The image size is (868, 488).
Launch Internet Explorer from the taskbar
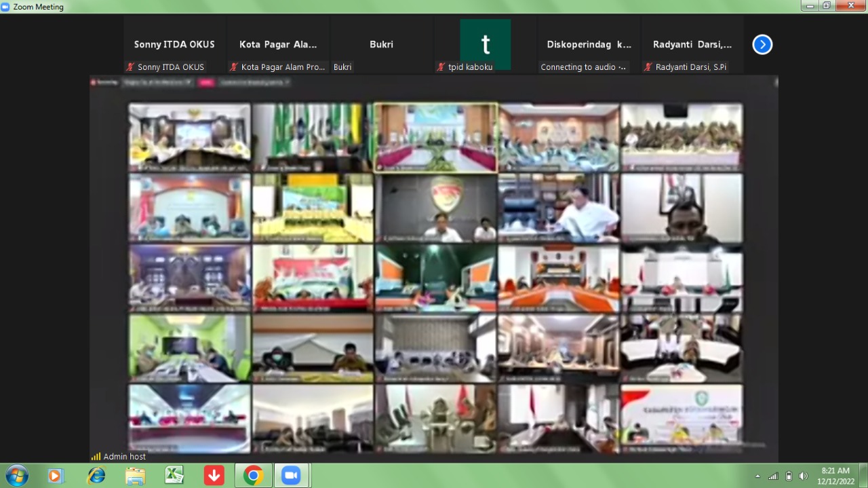pos(96,476)
